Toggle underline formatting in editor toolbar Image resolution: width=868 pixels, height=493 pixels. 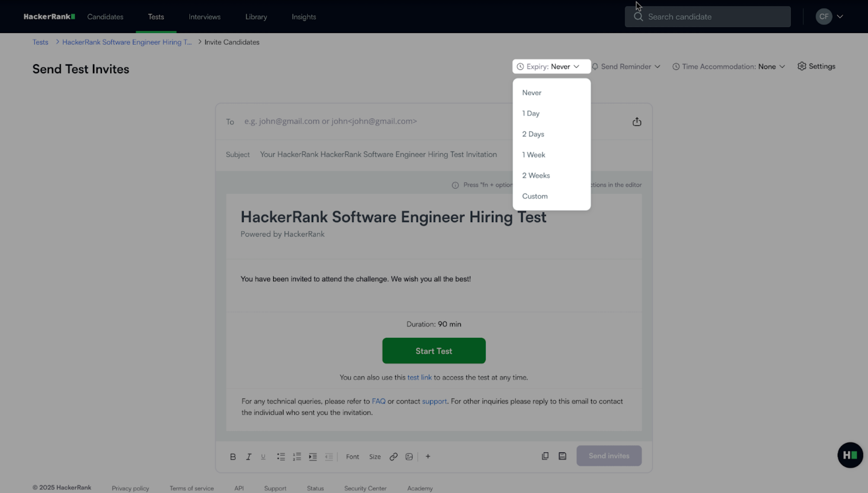[x=263, y=456]
